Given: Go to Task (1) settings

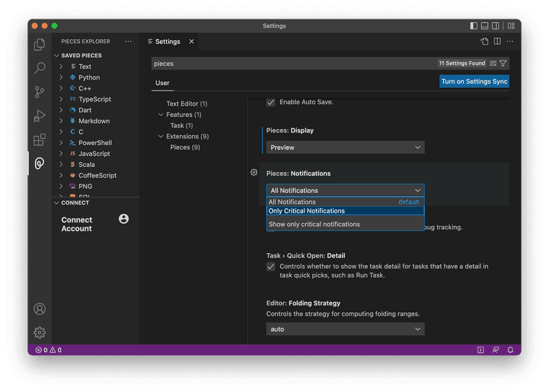Looking at the screenshot, I should (181, 126).
